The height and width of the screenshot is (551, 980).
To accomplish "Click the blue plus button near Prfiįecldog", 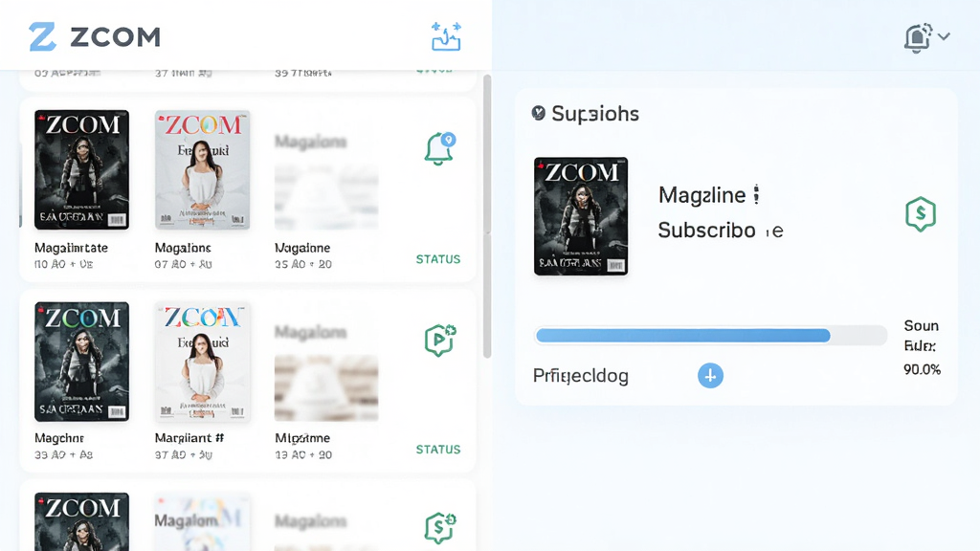I will pos(710,375).
